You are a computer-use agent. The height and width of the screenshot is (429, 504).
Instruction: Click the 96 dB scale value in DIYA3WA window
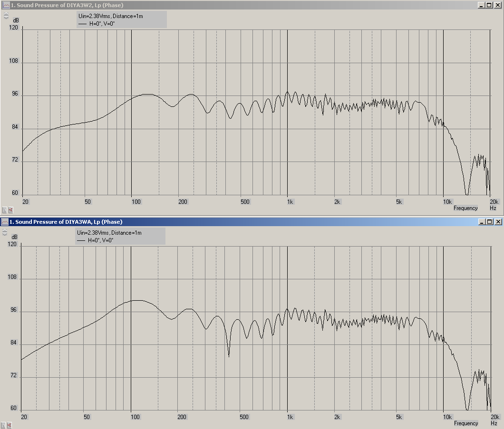click(13, 310)
